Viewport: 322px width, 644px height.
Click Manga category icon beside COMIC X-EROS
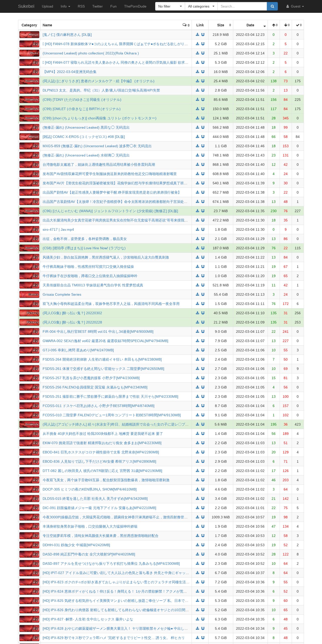[x=29, y=137]
